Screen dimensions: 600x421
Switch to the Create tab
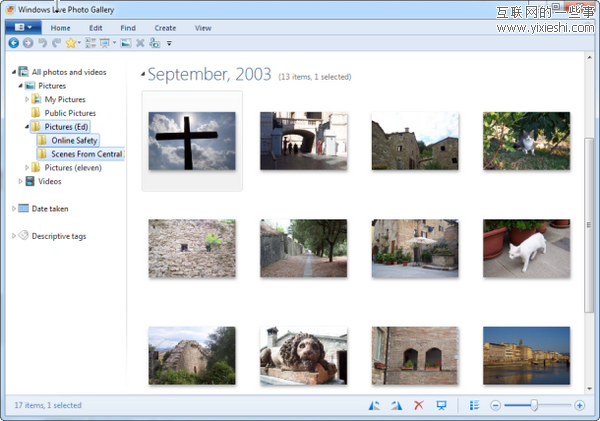coord(165,28)
